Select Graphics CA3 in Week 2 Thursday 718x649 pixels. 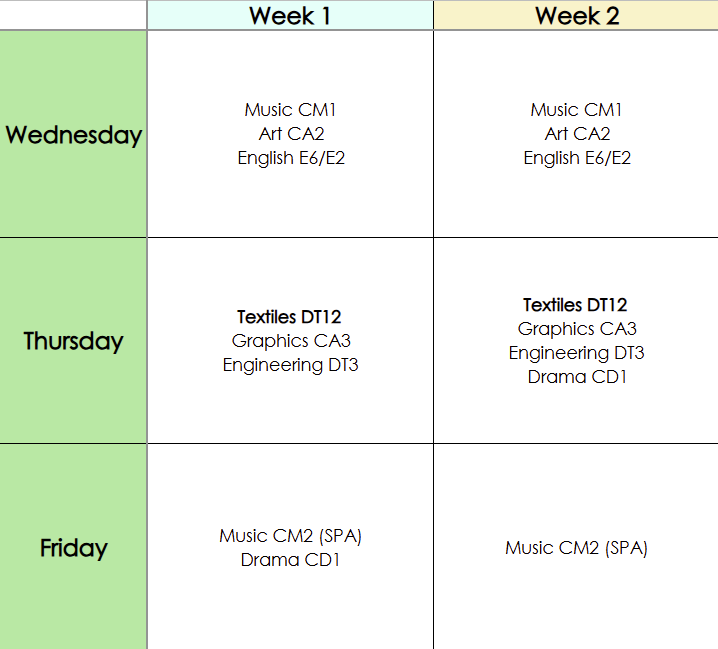577,329
